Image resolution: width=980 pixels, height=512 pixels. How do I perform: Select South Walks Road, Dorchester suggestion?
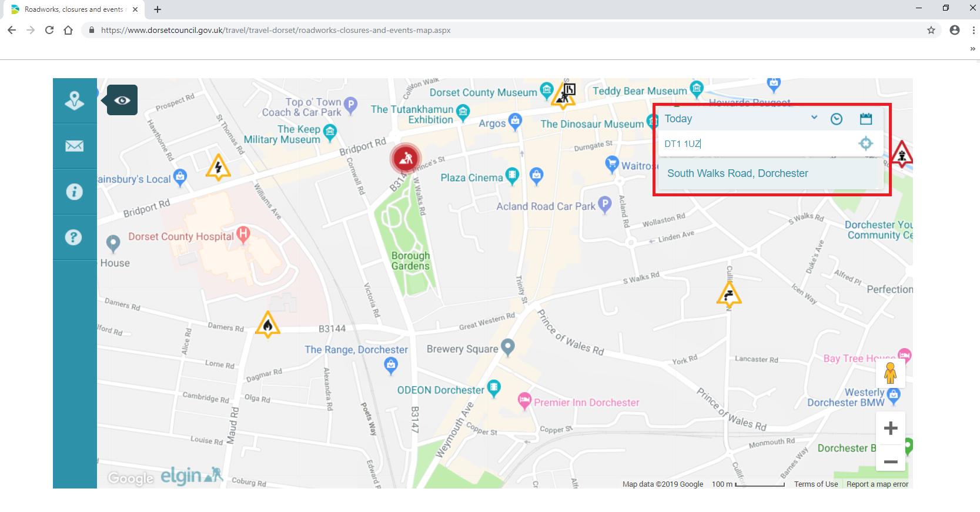[x=770, y=173]
